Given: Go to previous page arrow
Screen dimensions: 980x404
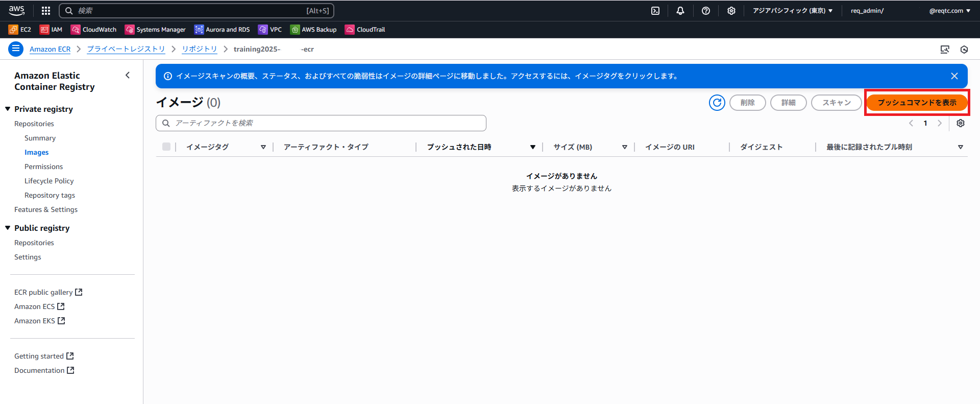Looking at the screenshot, I should click(x=911, y=123).
